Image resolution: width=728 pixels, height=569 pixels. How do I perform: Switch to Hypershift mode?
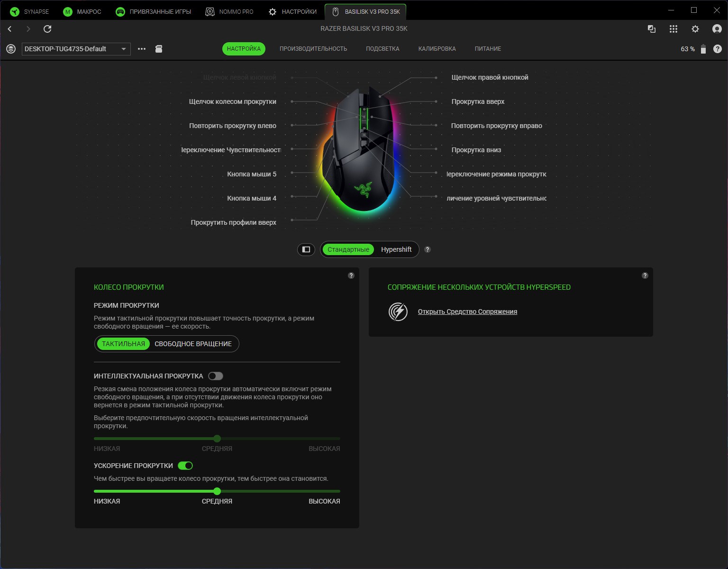point(396,249)
